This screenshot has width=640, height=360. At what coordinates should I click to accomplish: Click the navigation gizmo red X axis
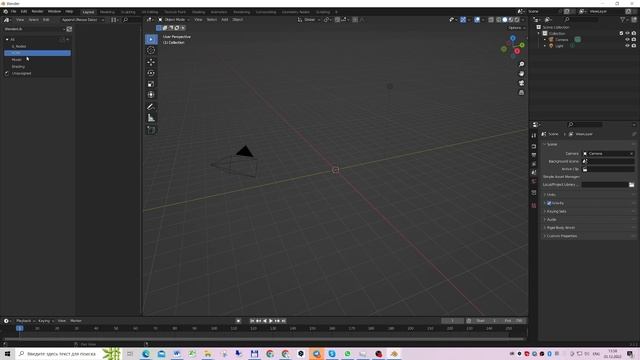click(517, 51)
